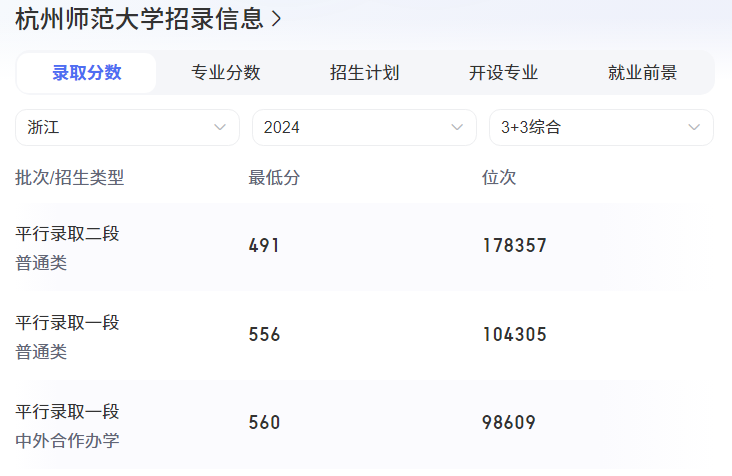Select the 录取分数 tab
The image size is (732, 476).
point(86,73)
